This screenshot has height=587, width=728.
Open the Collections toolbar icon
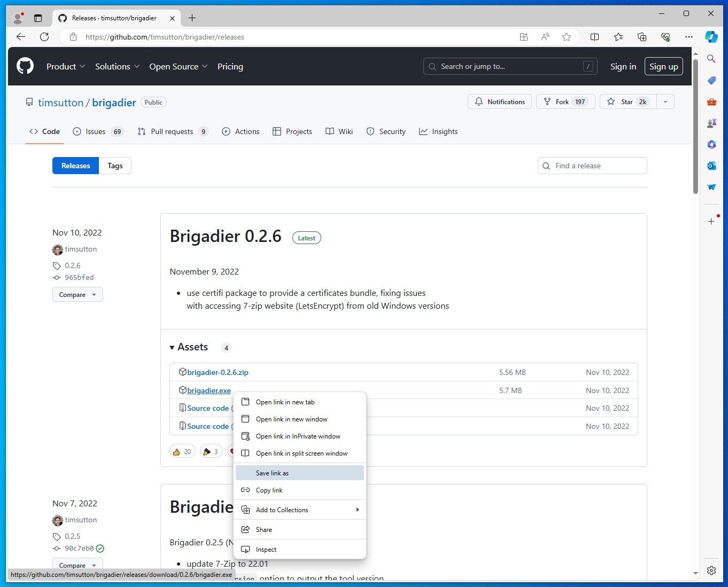click(642, 37)
